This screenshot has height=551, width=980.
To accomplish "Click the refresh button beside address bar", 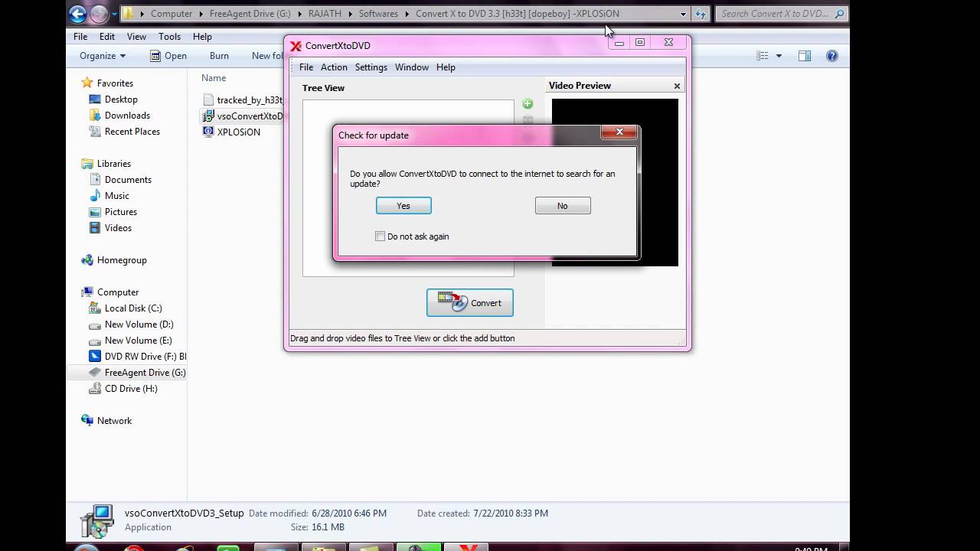I will [701, 14].
